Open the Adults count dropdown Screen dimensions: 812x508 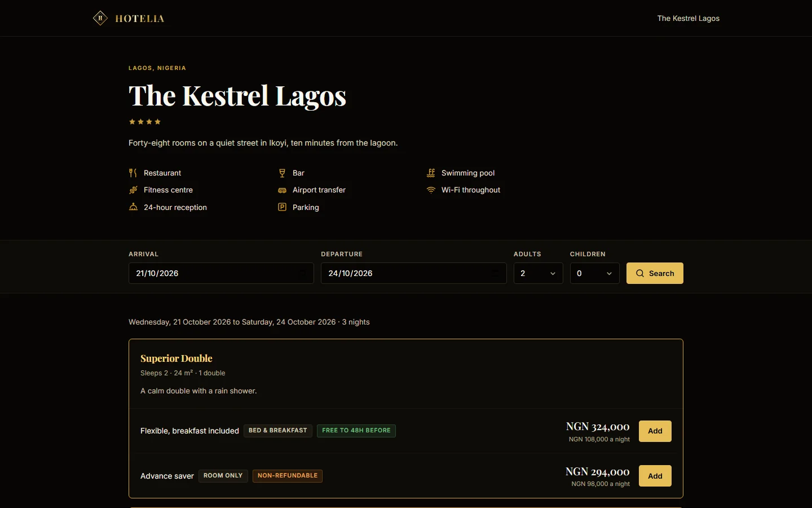click(x=538, y=273)
